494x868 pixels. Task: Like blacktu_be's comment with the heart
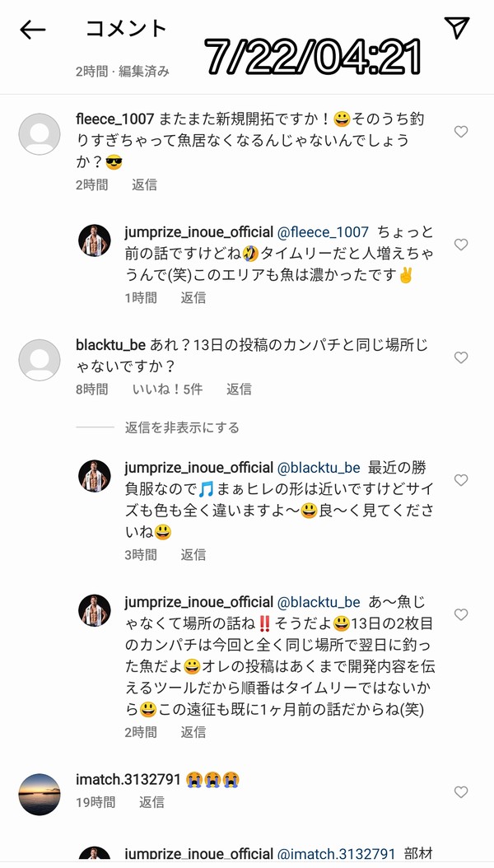click(461, 357)
